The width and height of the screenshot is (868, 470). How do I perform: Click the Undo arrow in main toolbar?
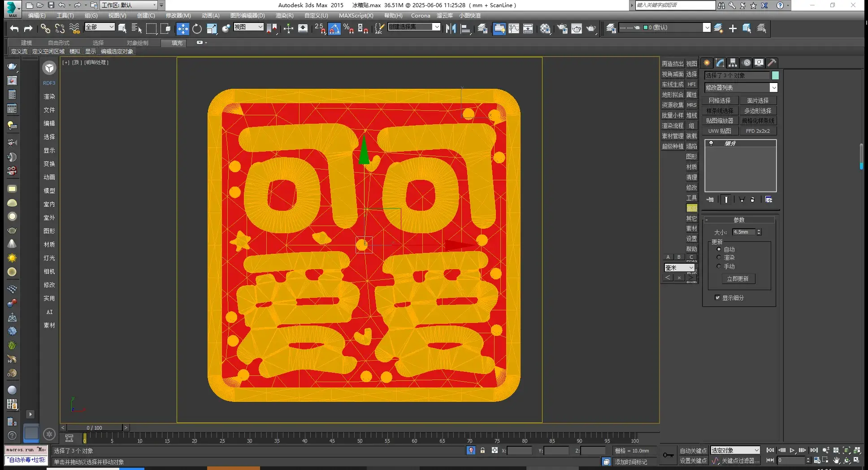(14, 29)
